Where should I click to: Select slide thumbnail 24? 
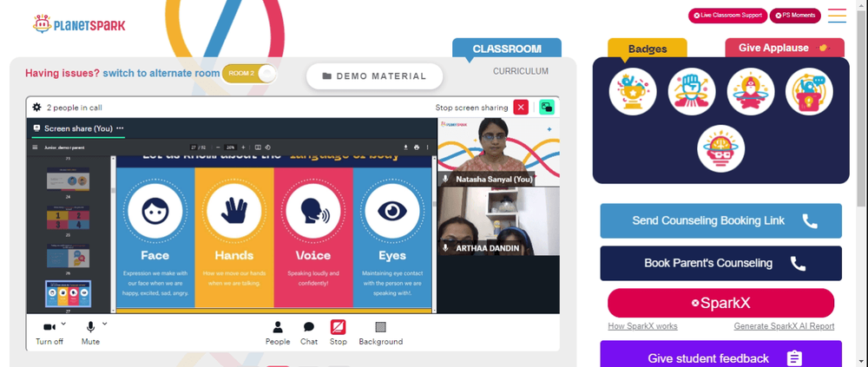coord(68,179)
